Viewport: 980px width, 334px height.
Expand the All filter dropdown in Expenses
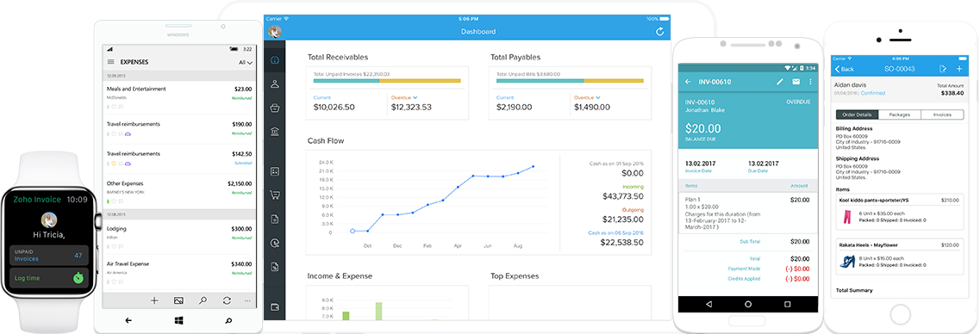(246, 63)
